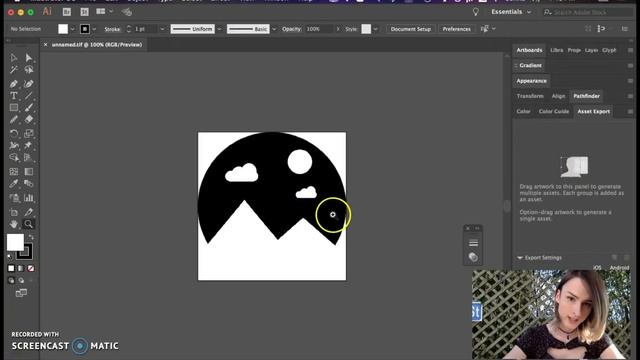Swap fill and stroke colors
Image resolution: width=640 pixels, height=360 pixels.
click(x=31, y=237)
